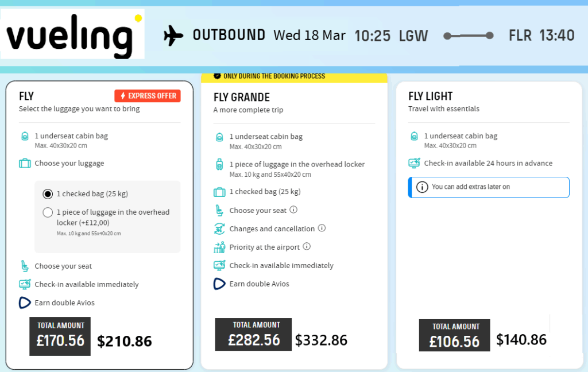Click the overhead locker luggage icon in FLY GRANDE

219,165
